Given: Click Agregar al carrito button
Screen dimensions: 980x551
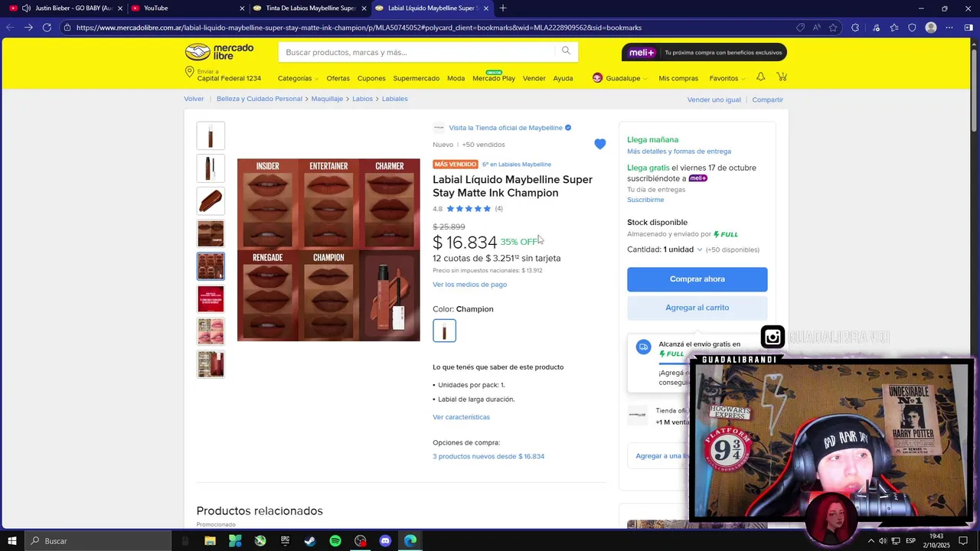Looking at the screenshot, I should click(x=697, y=308).
